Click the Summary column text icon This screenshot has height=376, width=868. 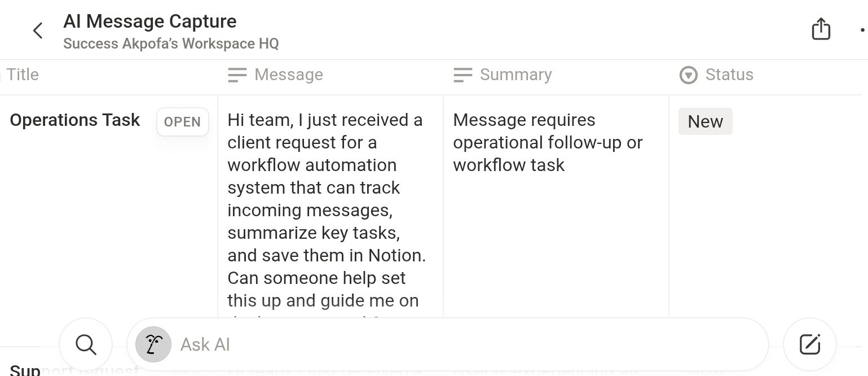point(463,75)
